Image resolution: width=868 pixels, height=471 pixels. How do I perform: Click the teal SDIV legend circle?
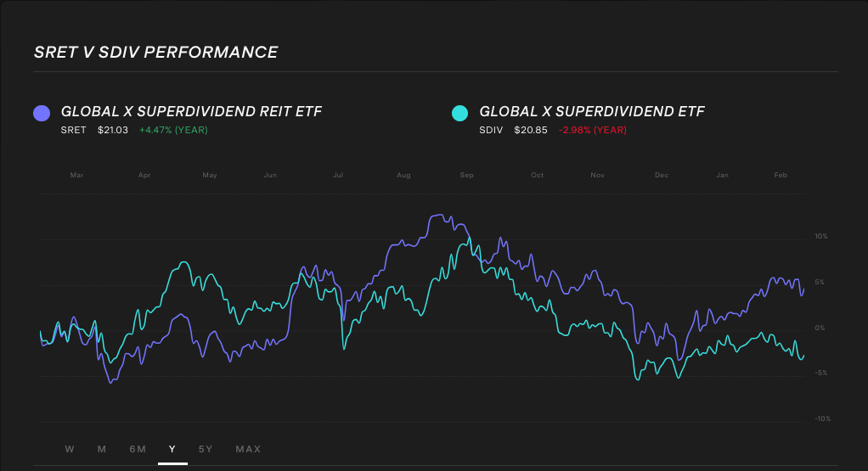(x=459, y=113)
